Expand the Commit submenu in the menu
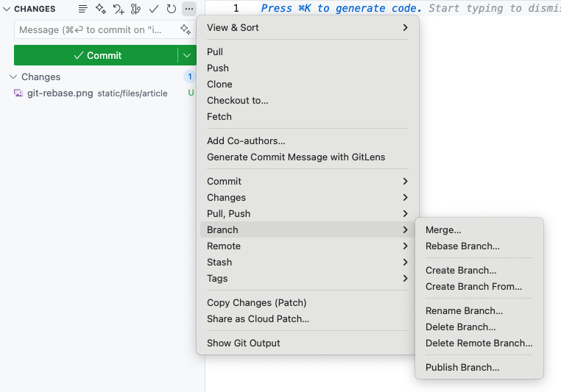 click(308, 181)
